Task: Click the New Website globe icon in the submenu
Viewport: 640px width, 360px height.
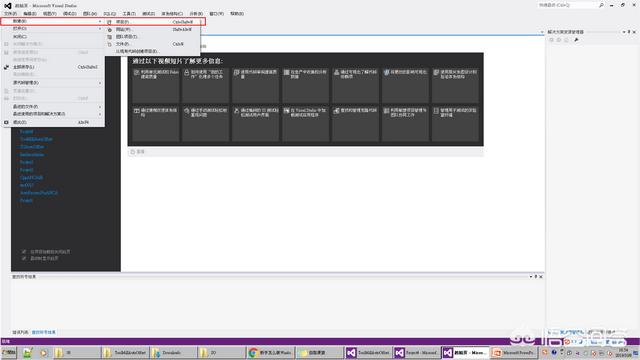Action: pyautogui.click(x=109, y=29)
